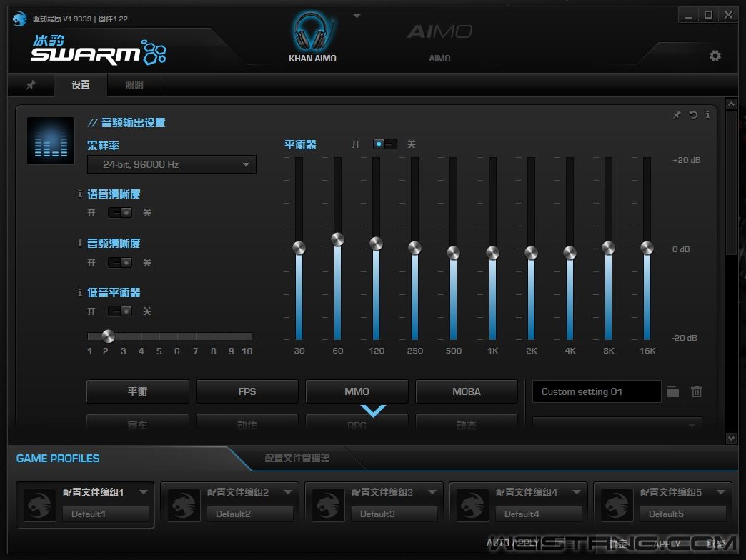Click the 8K equalizer slider knob
The width and height of the screenshot is (746, 560).
coord(608,248)
